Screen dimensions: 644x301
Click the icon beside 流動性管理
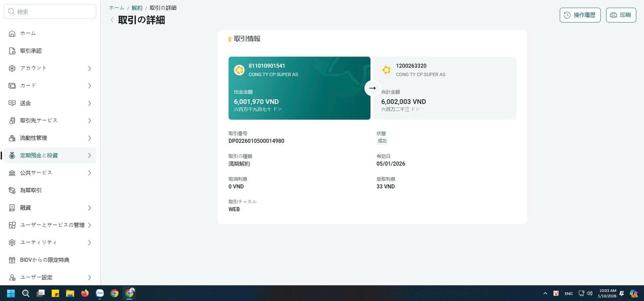point(12,138)
